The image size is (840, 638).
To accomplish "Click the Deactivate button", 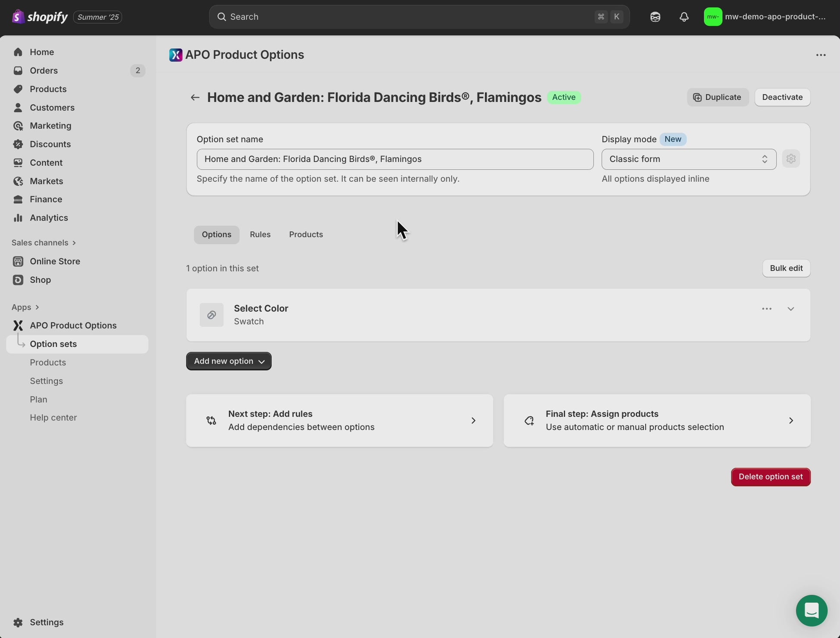I will [x=782, y=98].
